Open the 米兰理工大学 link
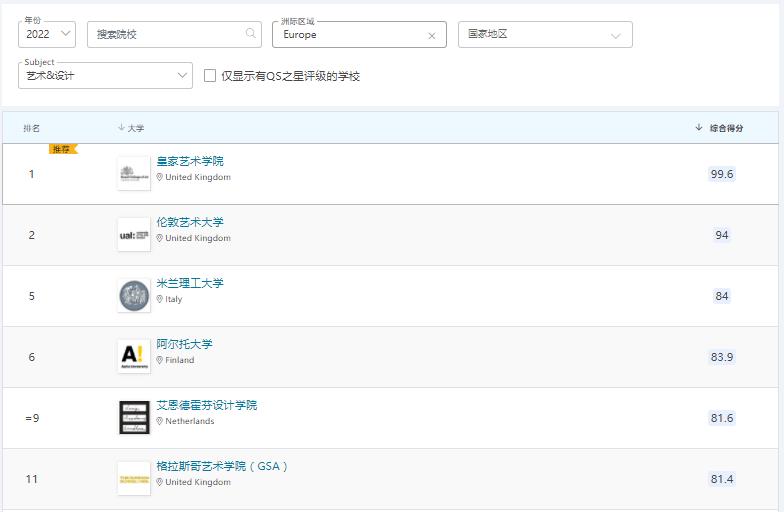 coord(190,283)
